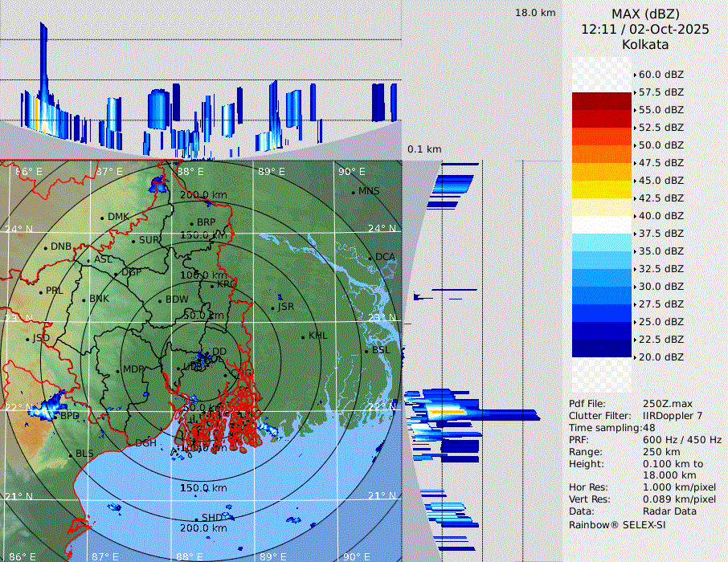Click the JSR station marker
The width and height of the screenshot is (728, 562).
point(273,307)
